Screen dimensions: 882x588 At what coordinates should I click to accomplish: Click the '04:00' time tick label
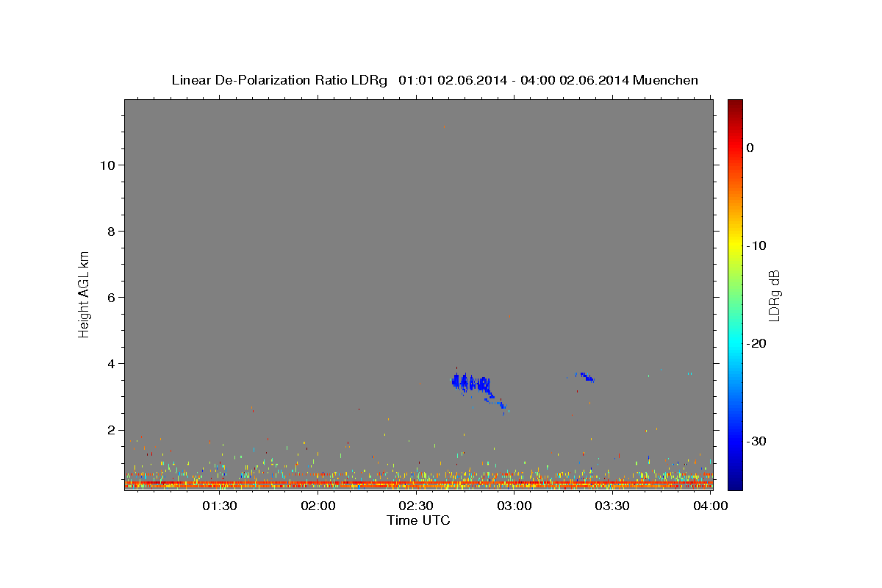pyautogui.click(x=711, y=506)
